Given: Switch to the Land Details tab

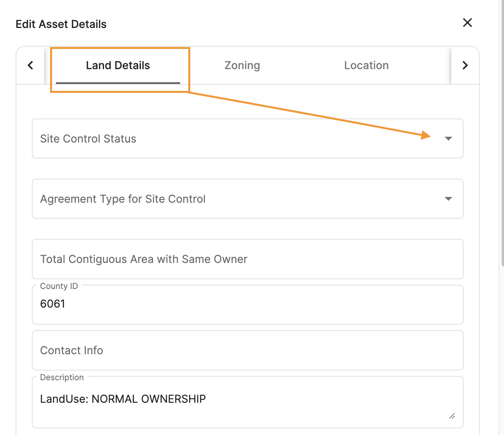Looking at the screenshot, I should click(118, 66).
